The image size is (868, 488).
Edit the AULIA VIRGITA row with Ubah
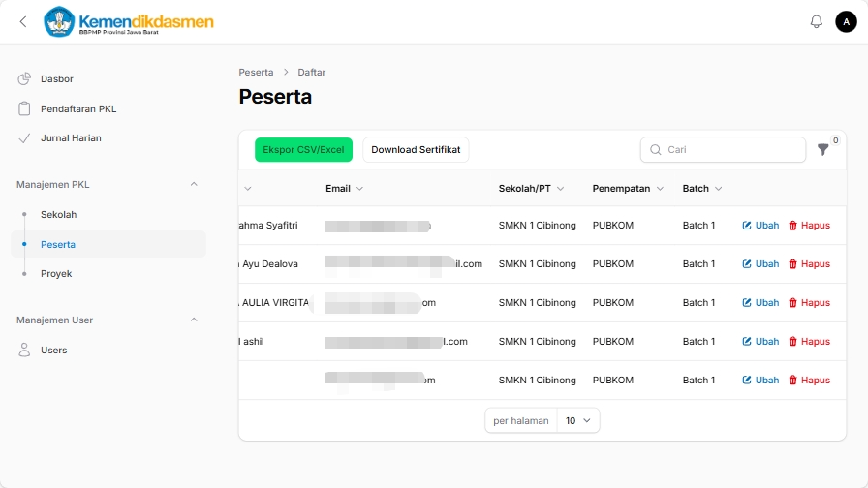[760, 303]
